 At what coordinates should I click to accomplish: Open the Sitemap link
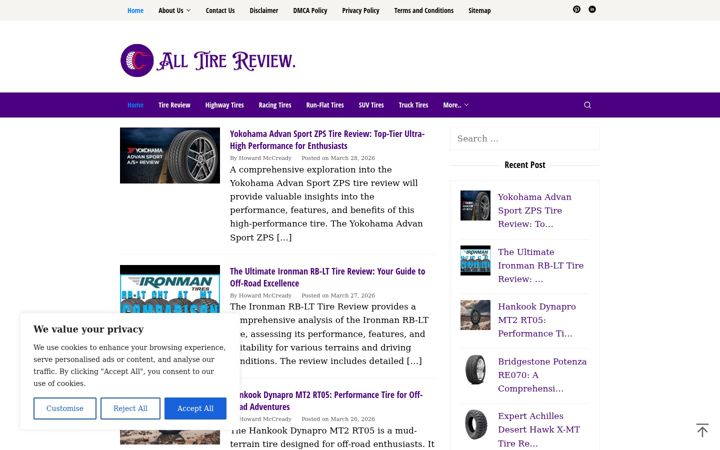479,11
